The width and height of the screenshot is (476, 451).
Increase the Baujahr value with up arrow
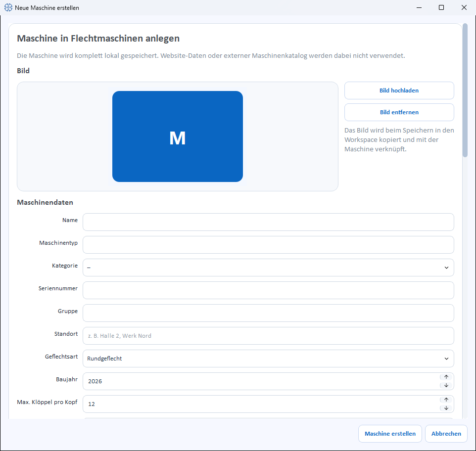446,377
